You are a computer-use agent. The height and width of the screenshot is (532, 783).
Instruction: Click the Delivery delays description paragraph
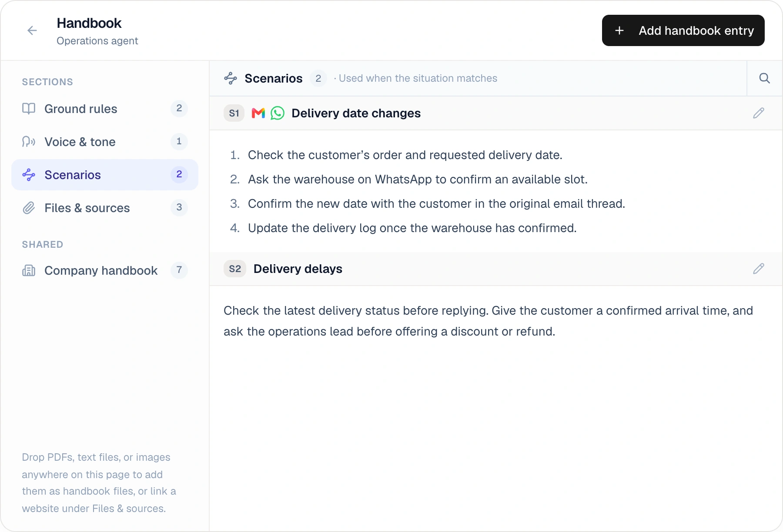488,321
